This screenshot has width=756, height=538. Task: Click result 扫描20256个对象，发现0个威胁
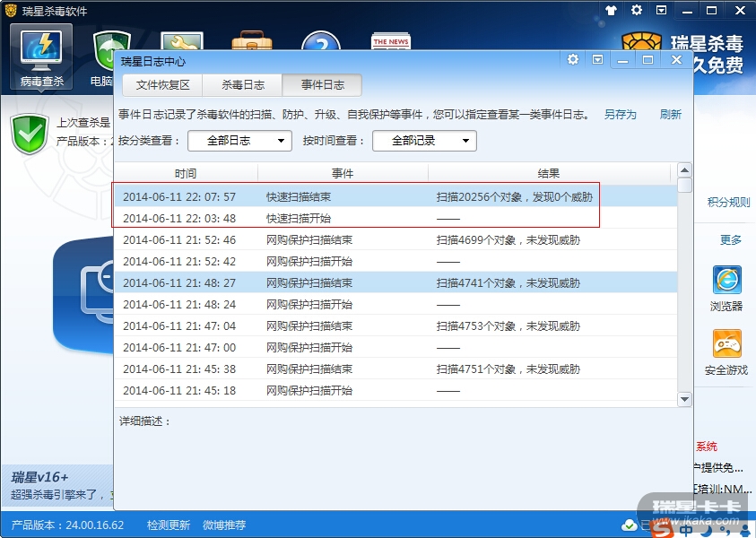pyautogui.click(x=515, y=197)
